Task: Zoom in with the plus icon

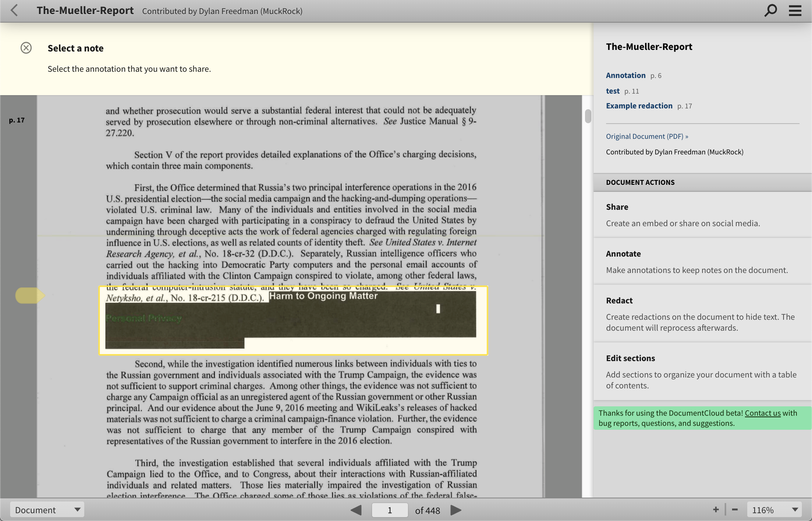Action: click(716, 510)
